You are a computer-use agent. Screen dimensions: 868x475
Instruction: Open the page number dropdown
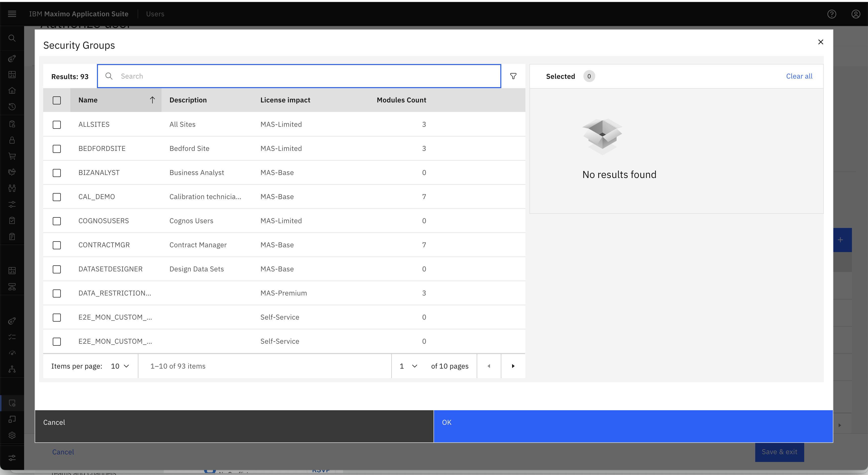click(x=408, y=366)
